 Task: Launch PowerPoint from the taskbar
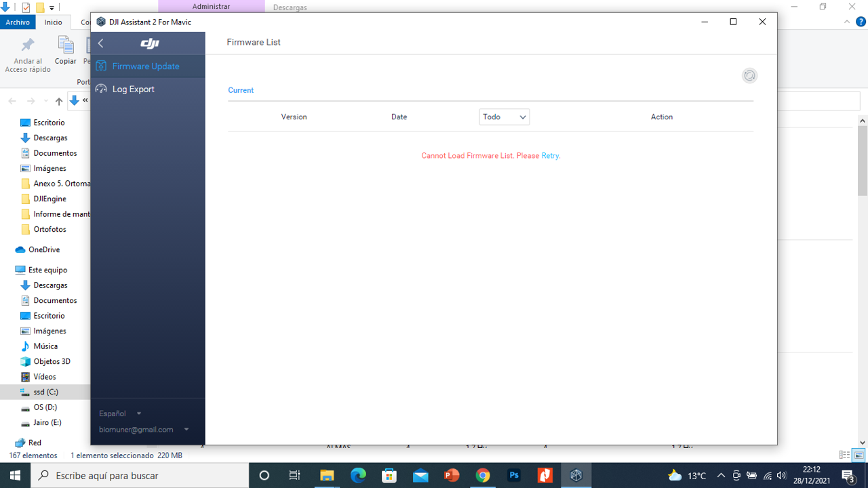452,475
